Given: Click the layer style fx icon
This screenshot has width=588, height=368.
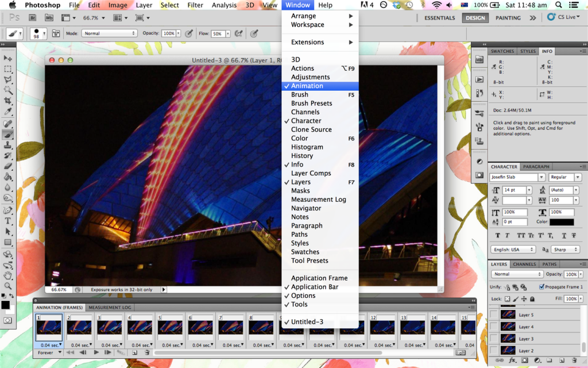Looking at the screenshot, I should click(x=513, y=361).
